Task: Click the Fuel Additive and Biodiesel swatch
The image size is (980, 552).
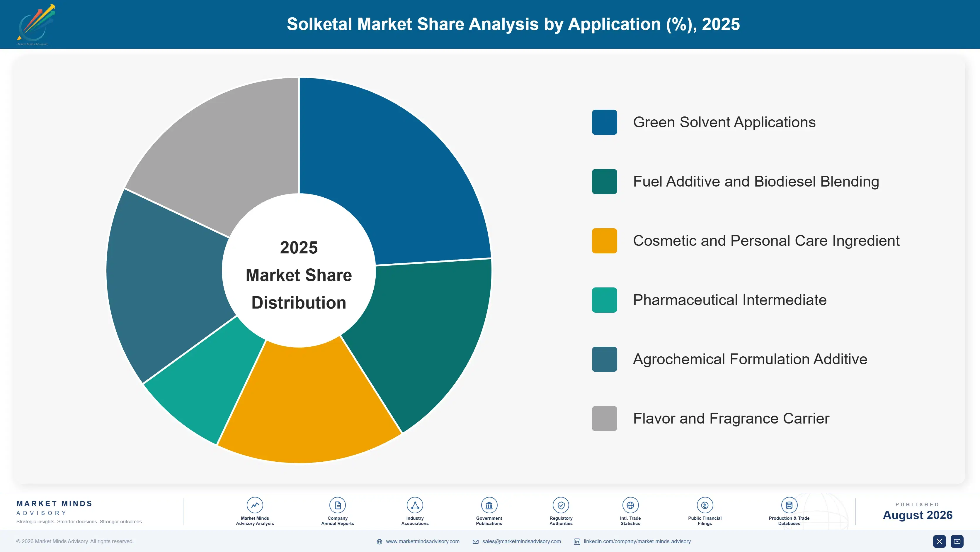Action: click(x=604, y=182)
